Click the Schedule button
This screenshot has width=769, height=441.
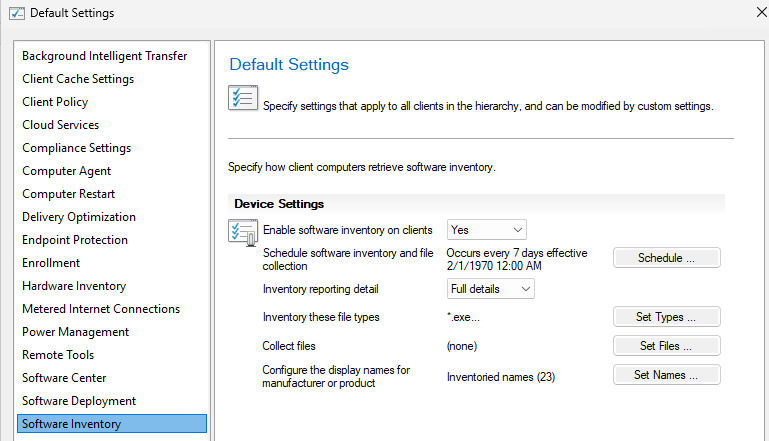coord(666,258)
